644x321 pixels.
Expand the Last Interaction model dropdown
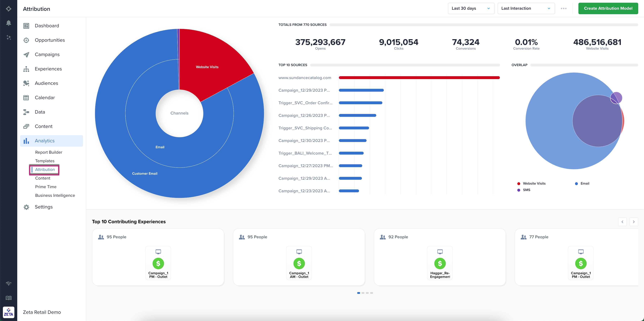(526, 8)
